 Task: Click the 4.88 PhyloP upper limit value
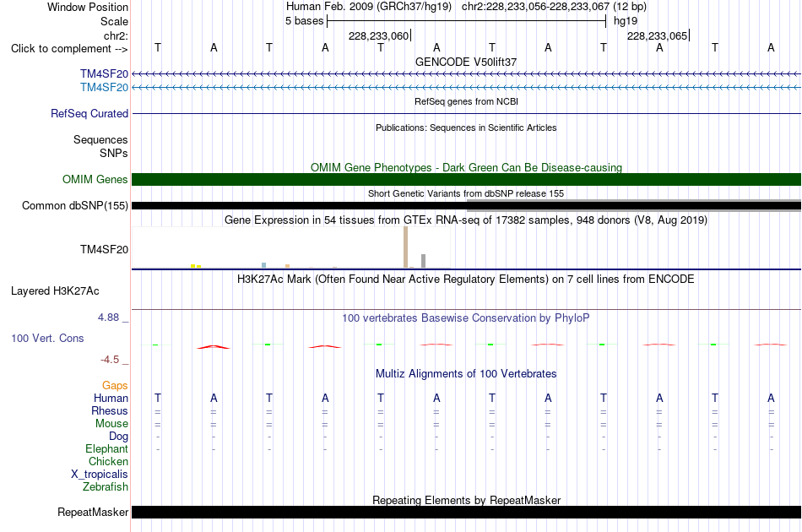[x=108, y=318]
